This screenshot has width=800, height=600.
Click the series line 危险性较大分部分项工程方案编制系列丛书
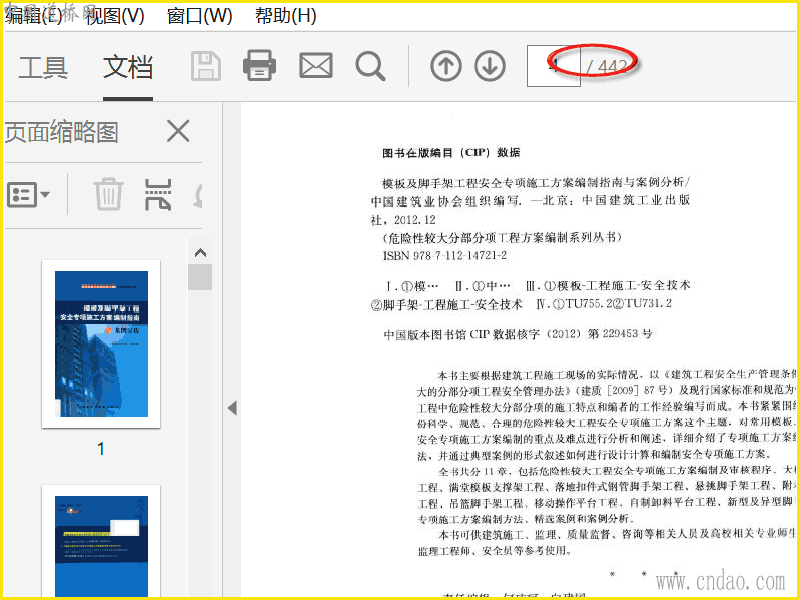tap(502, 237)
